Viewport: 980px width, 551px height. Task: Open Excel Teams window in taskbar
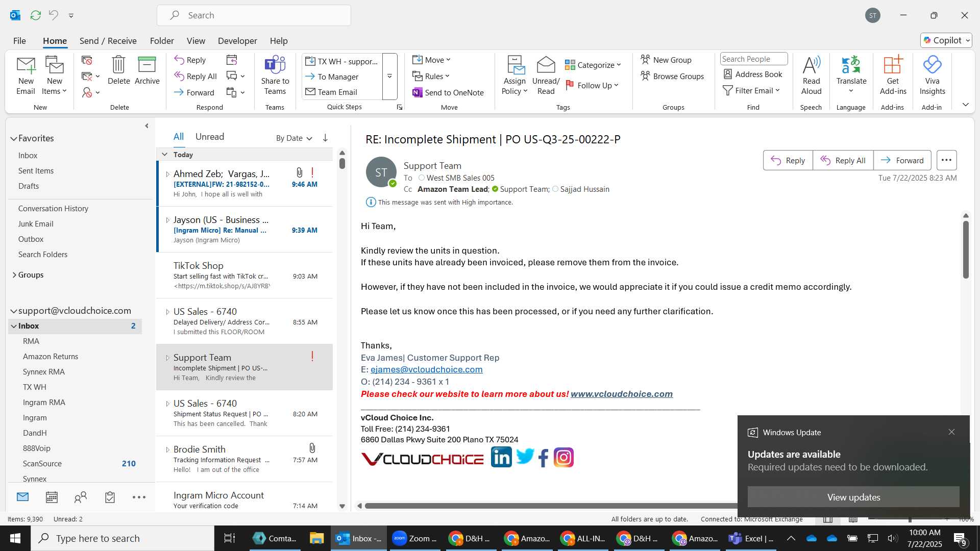751,538
